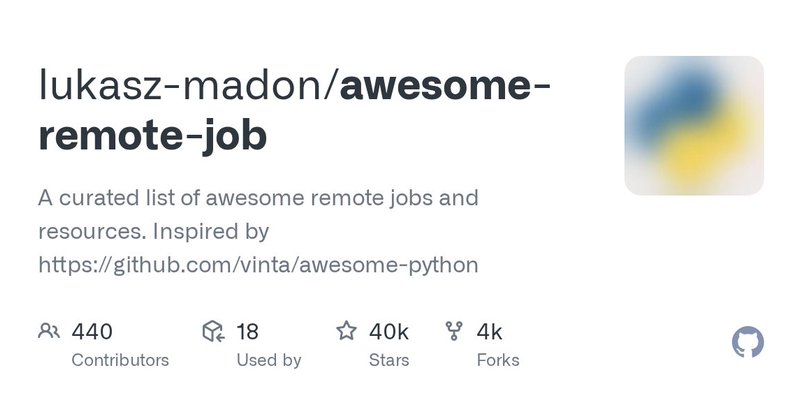Click the Used by label

point(269,360)
